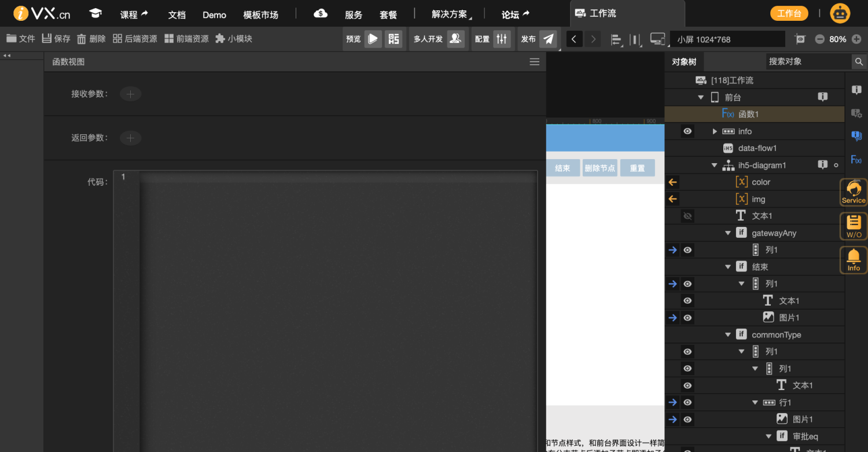Open the 配置 settings sliders icon
The height and width of the screenshot is (452, 868).
pyautogui.click(x=502, y=39)
